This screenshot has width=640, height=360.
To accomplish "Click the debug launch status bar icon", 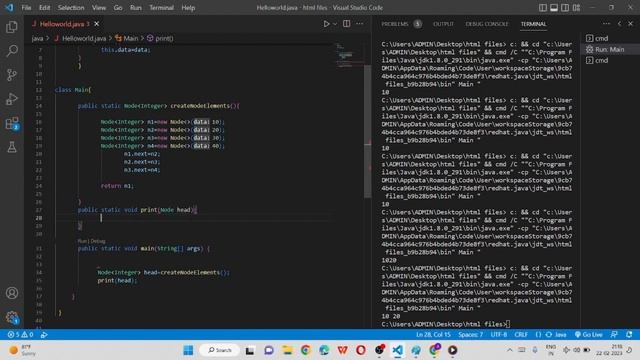I will (x=44, y=335).
